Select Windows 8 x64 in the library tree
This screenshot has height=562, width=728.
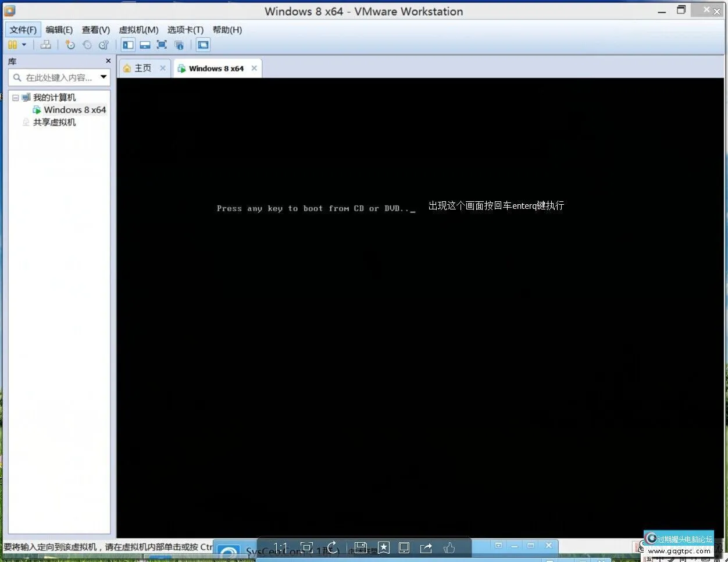(x=74, y=109)
